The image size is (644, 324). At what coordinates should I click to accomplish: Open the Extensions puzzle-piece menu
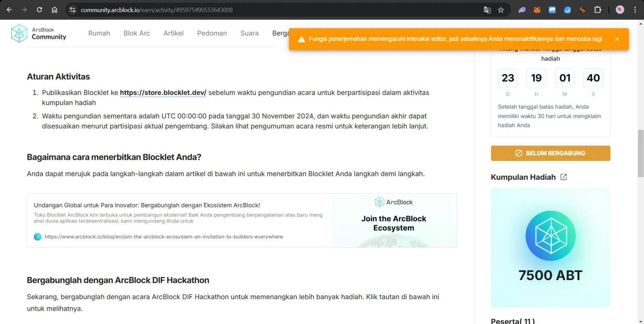pyautogui.click(x=598, y=10)
